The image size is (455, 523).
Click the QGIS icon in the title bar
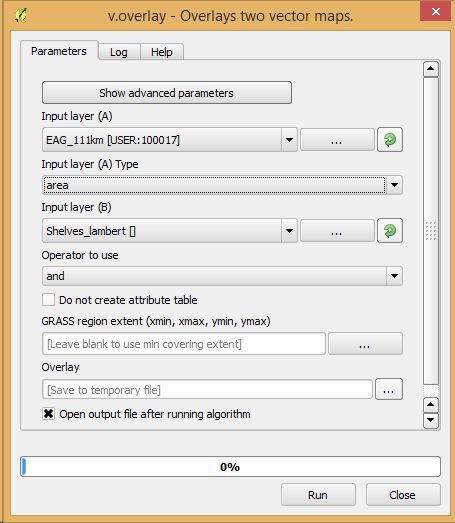click(21, 15)
